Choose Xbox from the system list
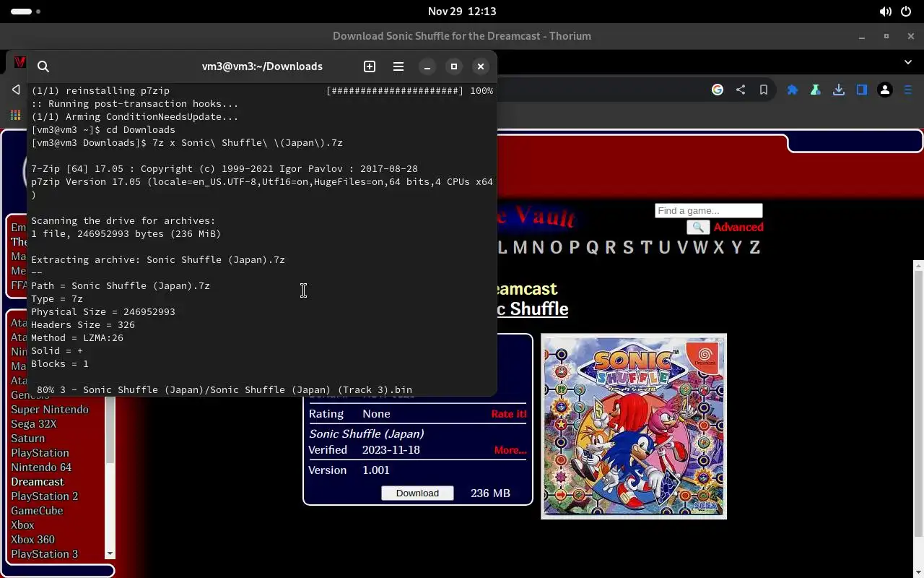This screenshot has width=924, height=578. [22, 525]
